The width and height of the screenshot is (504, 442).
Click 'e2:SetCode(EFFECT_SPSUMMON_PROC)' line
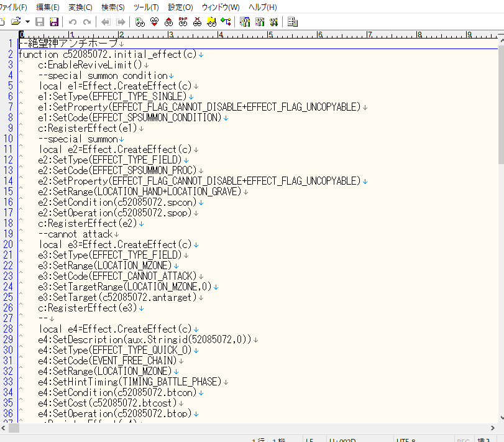(x=117, y=170)
